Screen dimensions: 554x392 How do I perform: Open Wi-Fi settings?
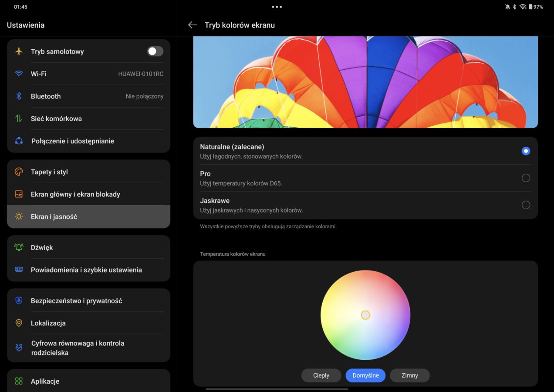[88, 74]
